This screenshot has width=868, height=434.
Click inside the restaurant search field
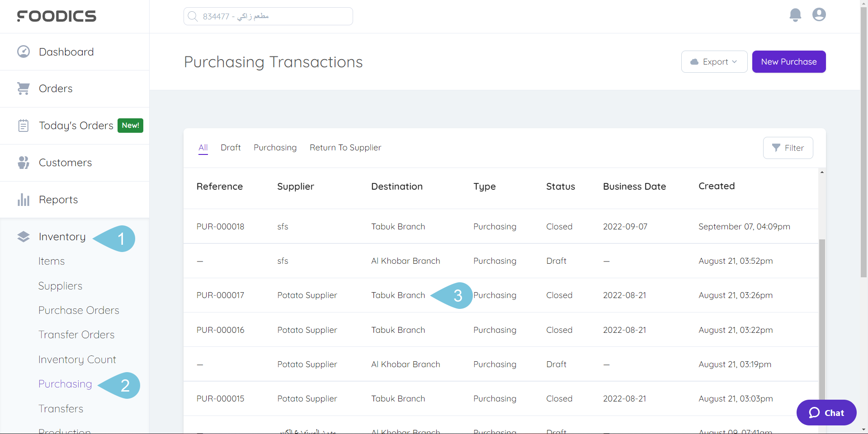click(271, 16)
